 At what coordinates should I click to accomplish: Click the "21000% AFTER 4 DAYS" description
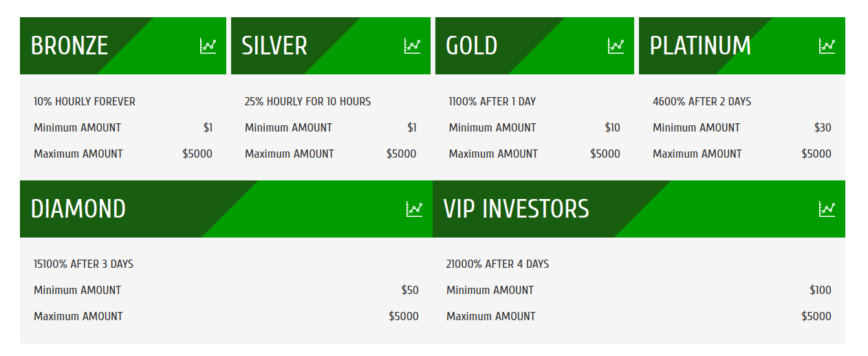coord(497,264)
